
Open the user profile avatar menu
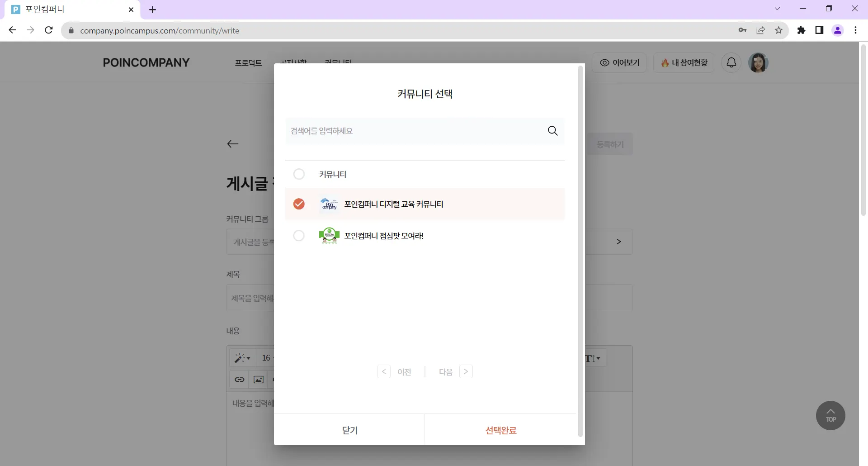758,62
